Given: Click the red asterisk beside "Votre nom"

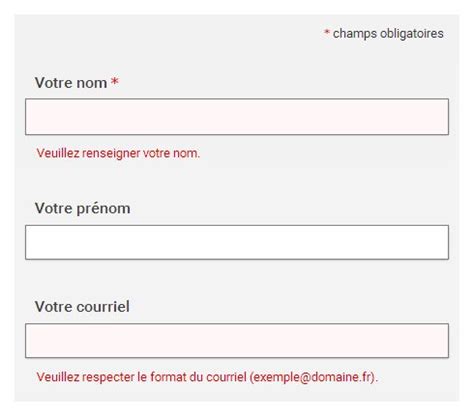Looking at the screenshot, I should pos(115,81).
